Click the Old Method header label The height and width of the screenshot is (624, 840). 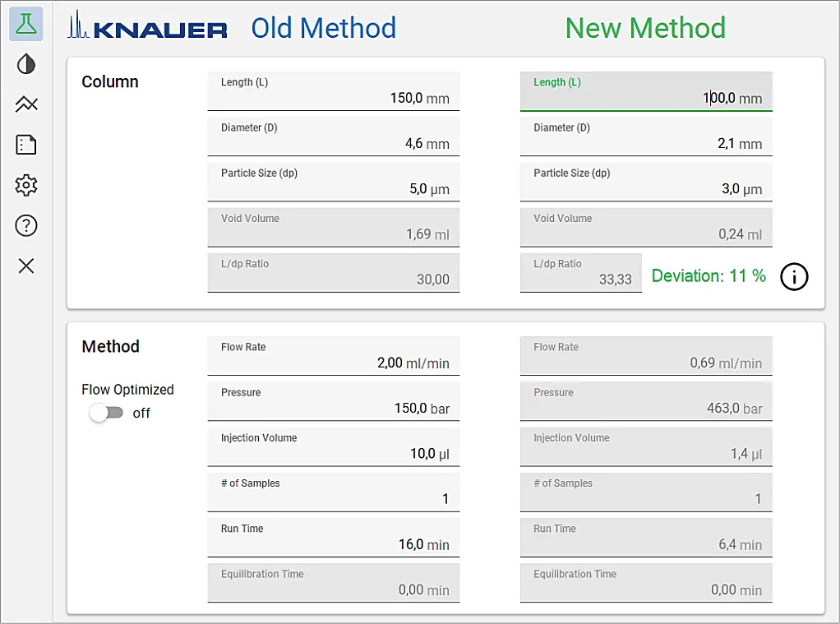(323, 27)
